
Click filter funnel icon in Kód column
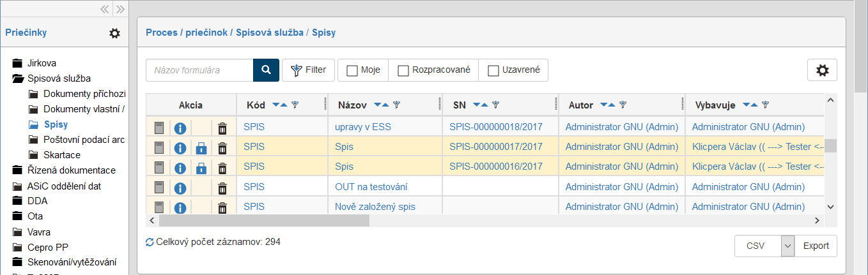[x=295, y=105]
